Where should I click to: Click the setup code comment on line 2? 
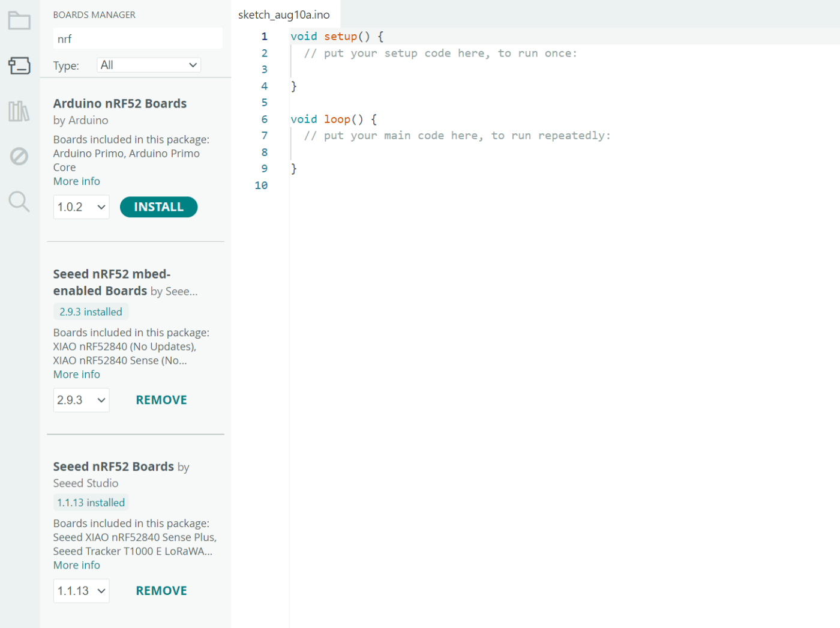[x=440, y=53]
